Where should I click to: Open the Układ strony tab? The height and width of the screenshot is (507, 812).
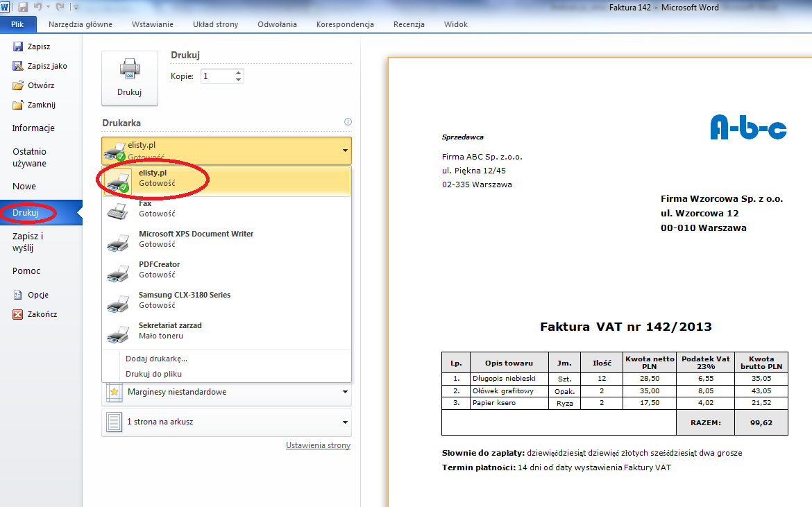(x=215, y=24)
